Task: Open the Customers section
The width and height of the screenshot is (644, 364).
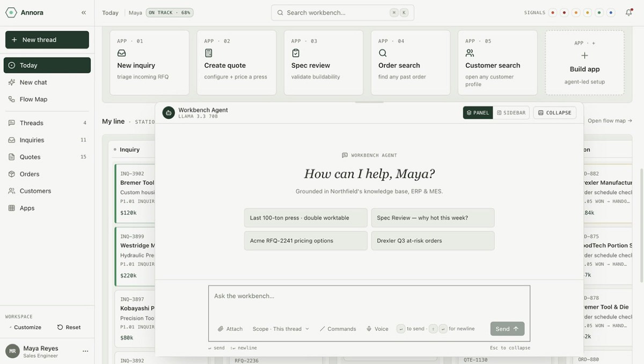Action: click(47, 191)
